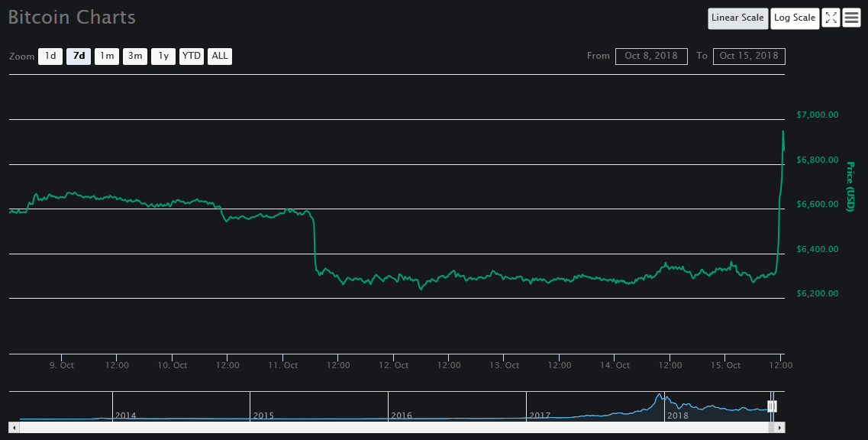
Task: Set zoom range to 7d
Action: [79, 56]
